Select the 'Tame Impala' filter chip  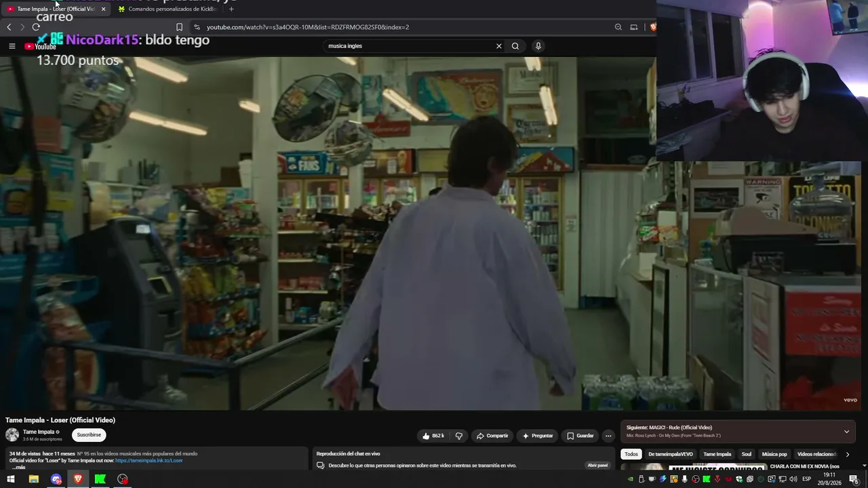[717, 454]
